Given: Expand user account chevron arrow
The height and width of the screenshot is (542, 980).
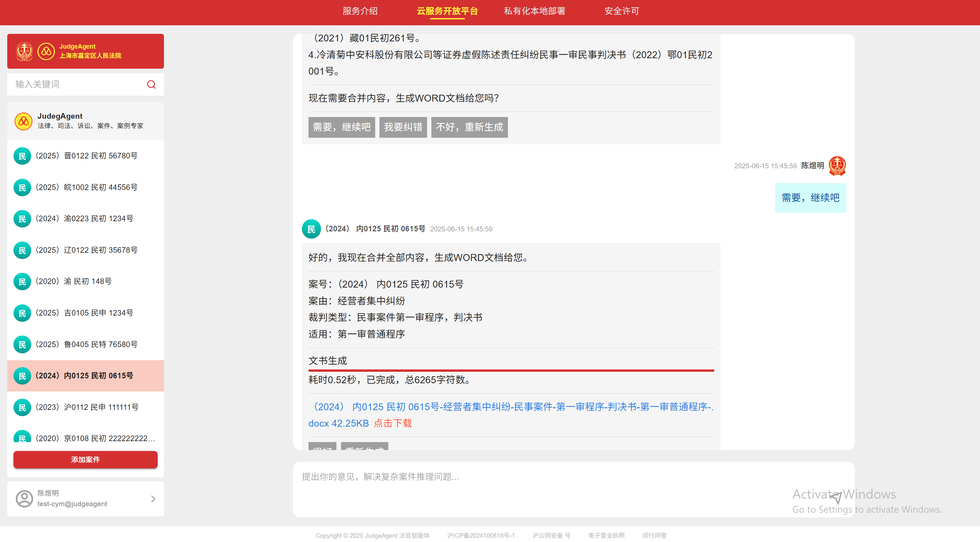Looking at the screenshot, I should click(x=153, y=499).
